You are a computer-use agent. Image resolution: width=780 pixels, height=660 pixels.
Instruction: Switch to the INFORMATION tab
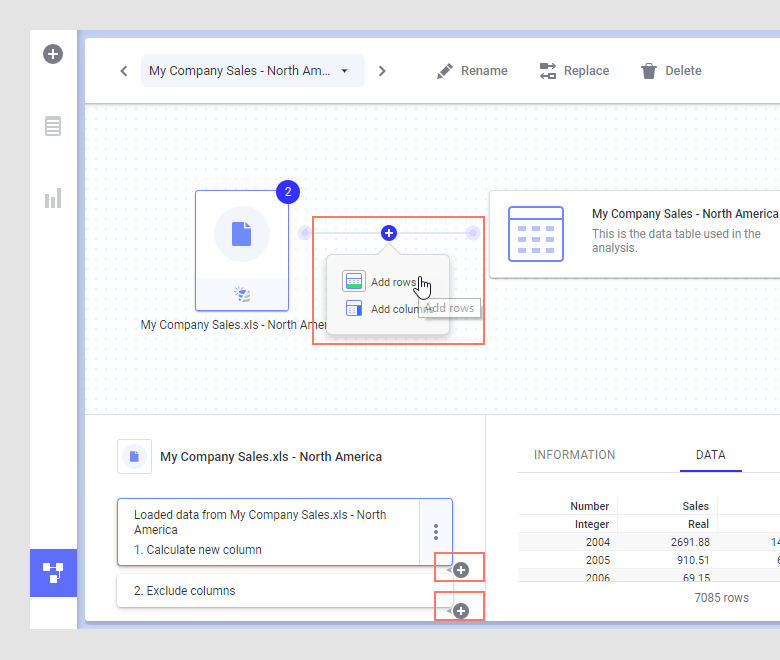coord(574,455)
